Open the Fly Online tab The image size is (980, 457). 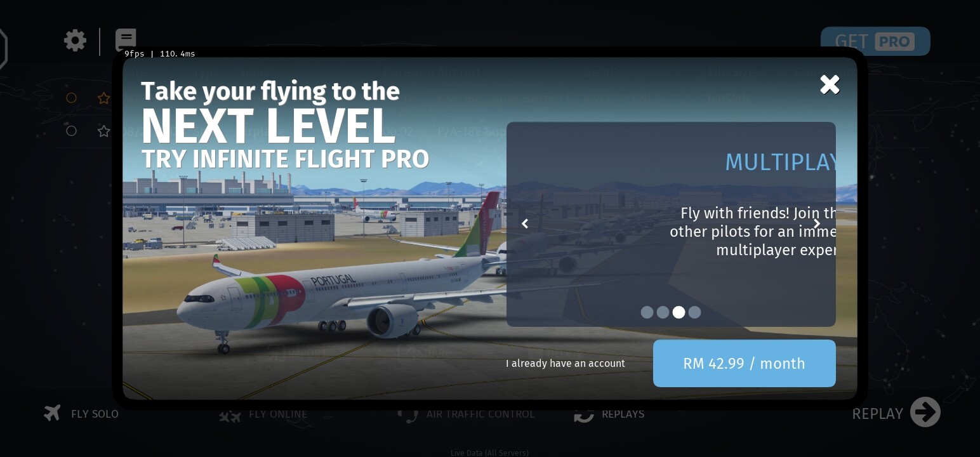263,414
